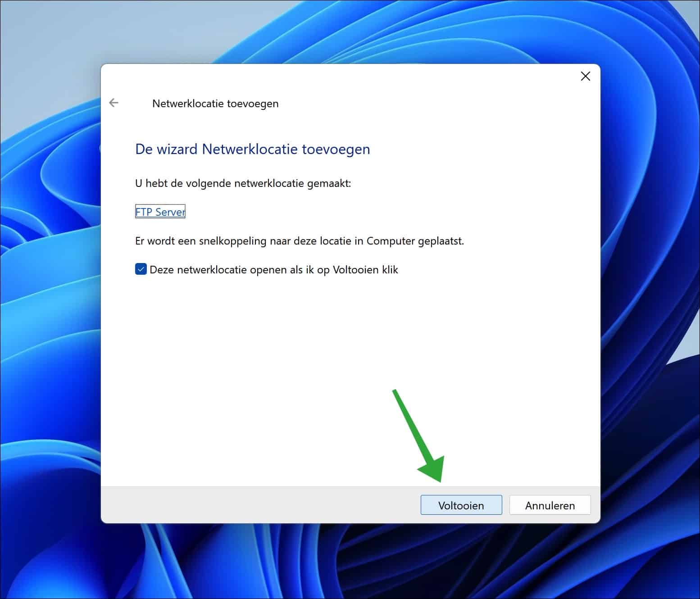Uncheck 'Deze netwerklocatie openen als ik op Voltooien klik'
This screenshot has width=700, height=599.
coord(141,269)
